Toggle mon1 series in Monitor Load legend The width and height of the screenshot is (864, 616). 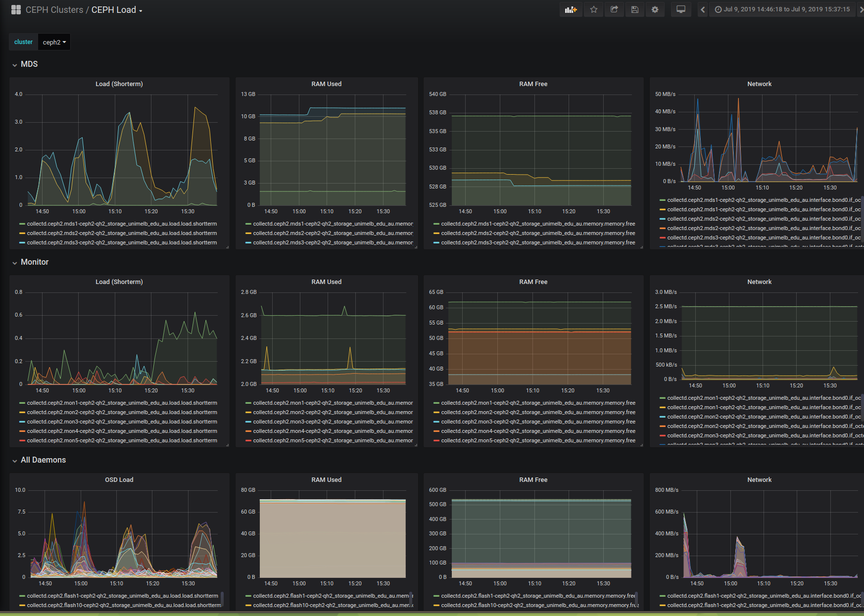(x=122, y=403)
